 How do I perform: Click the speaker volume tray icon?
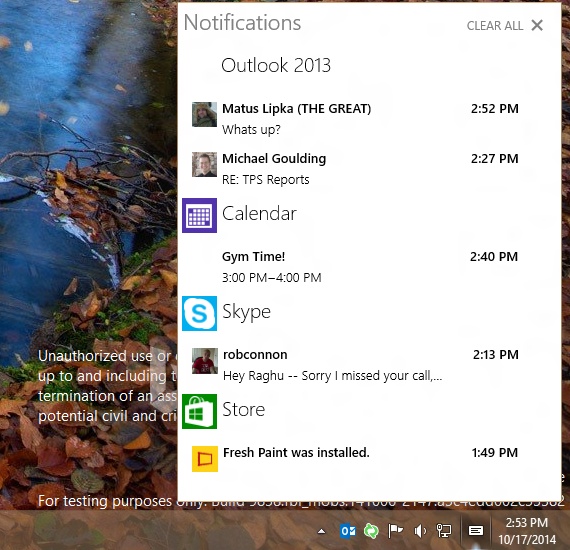point(420,531)
